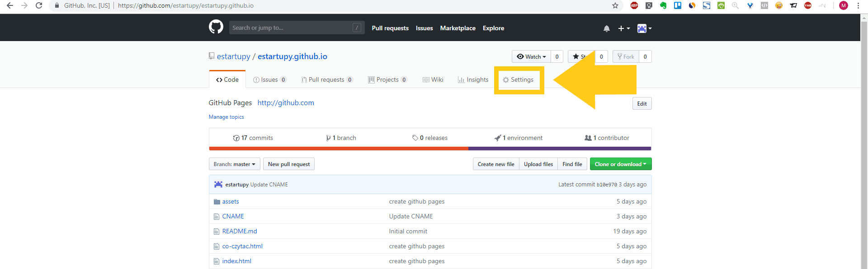The image size is (868, 269).
Task: Open the latest commit hash b10e970
Action: (607, 185)
